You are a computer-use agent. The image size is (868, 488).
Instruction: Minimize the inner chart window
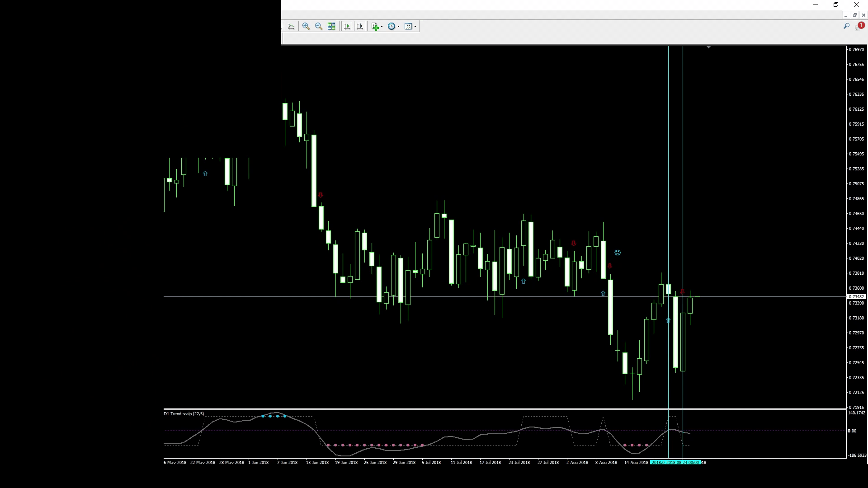[x=846, y=15]
